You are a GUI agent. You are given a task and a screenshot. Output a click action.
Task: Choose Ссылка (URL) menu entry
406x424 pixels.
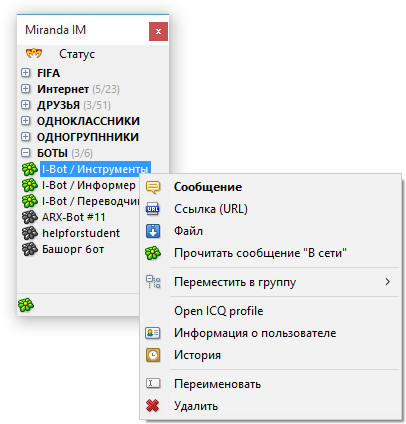271,209
